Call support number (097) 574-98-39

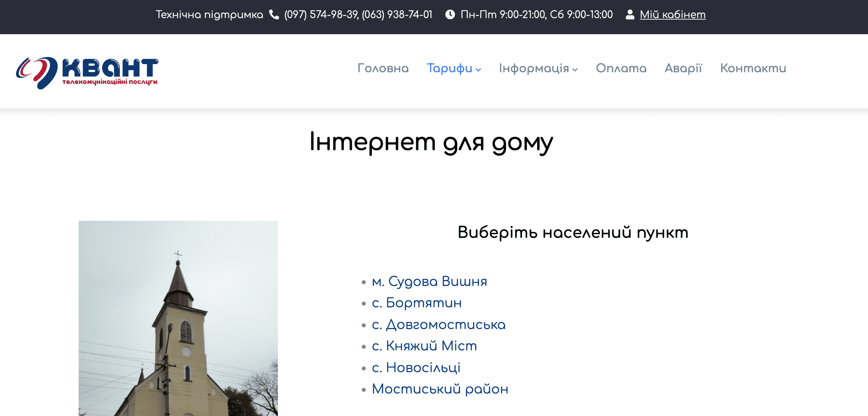[x=320, y=14]
